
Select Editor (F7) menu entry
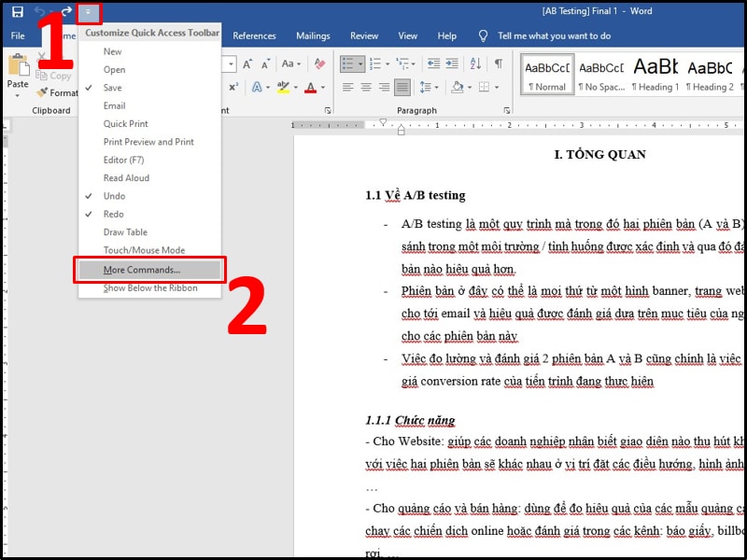click(149, 160)
